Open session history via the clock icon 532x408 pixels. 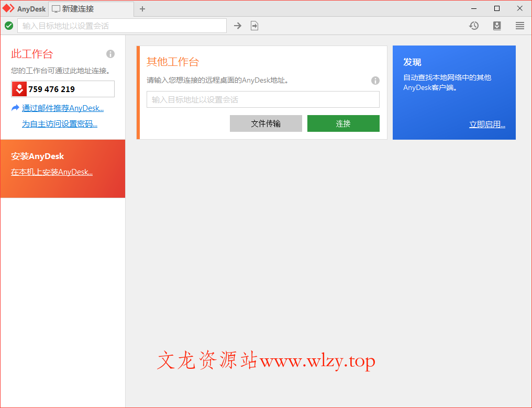474,25
